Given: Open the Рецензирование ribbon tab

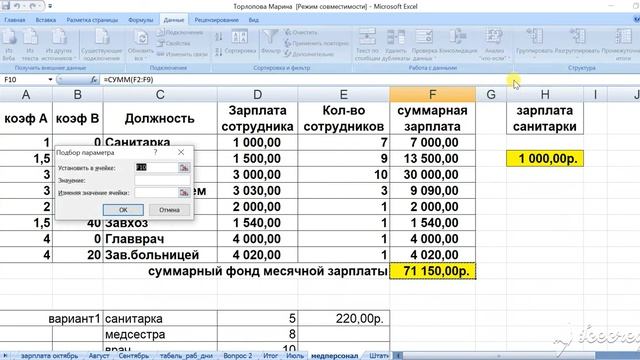Looking at the screenshot, I should (x=216, y=20).
